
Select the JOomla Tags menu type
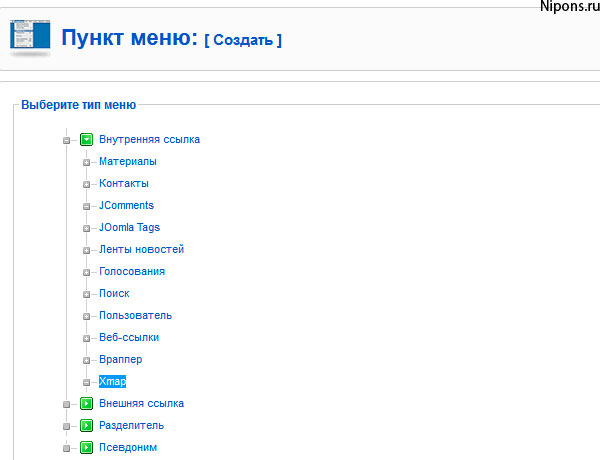tap(129, 227)
